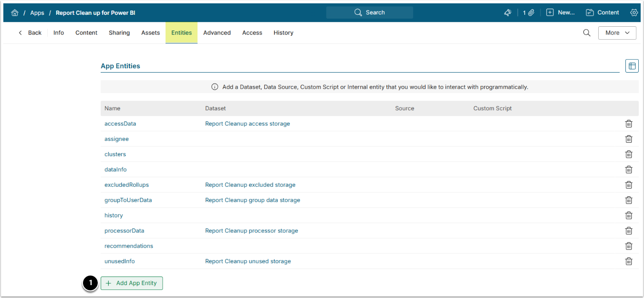Open the Assets tab
This screenshot has height=298, width=644.
pos(151,33)
